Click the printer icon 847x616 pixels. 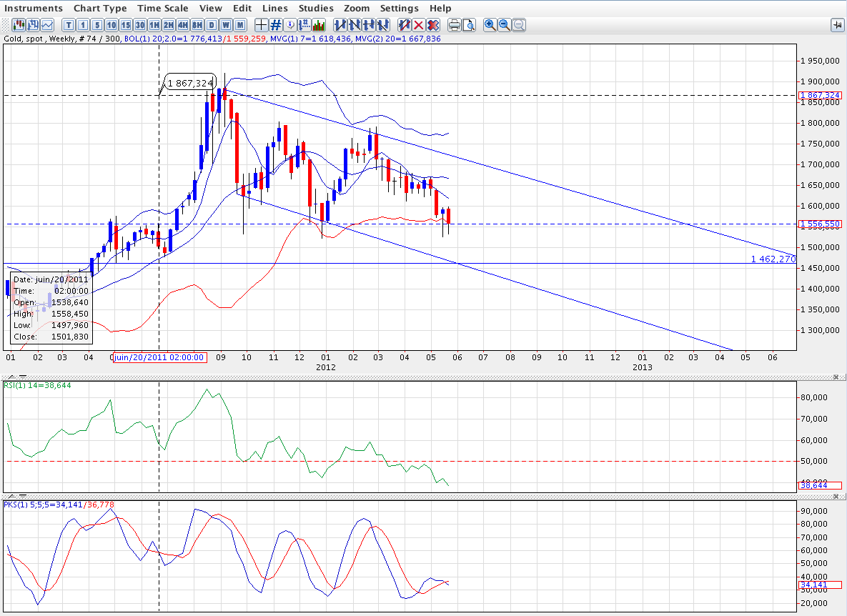(x=454, y=25)
